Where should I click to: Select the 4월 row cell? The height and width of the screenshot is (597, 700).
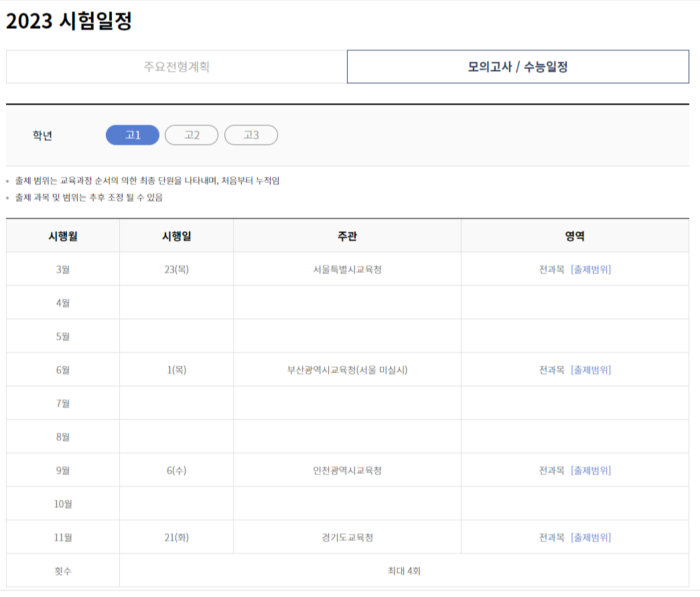click(x=63, y=303)
